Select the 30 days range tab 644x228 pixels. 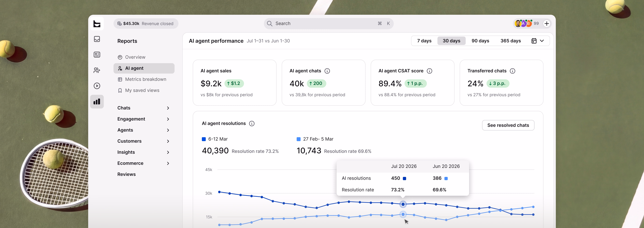click(x=451, y=41)
